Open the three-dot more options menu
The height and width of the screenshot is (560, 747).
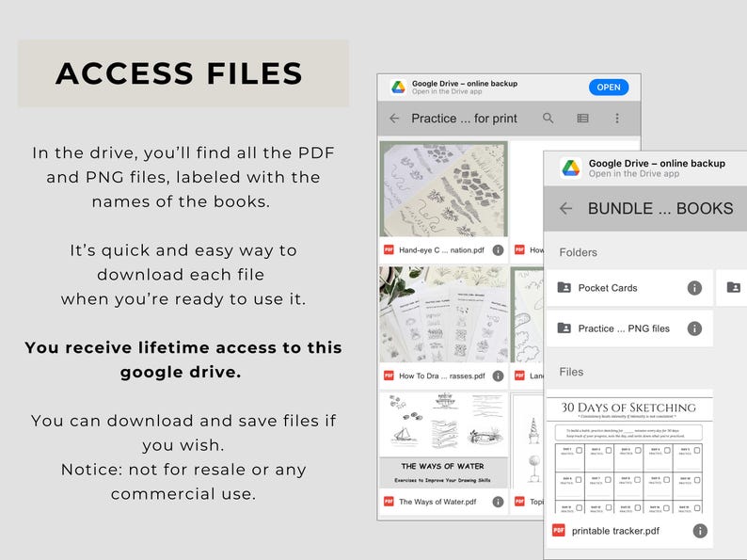[x=617, y=119]
